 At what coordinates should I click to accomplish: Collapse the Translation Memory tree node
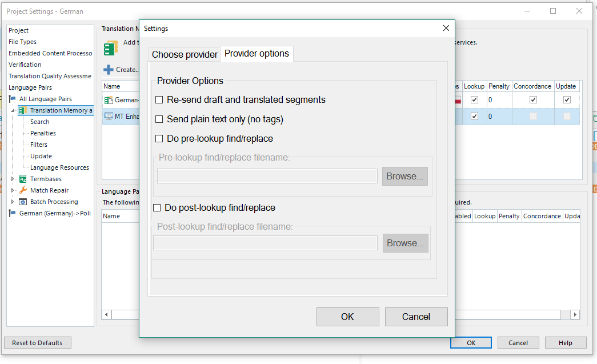coord(13,110)
